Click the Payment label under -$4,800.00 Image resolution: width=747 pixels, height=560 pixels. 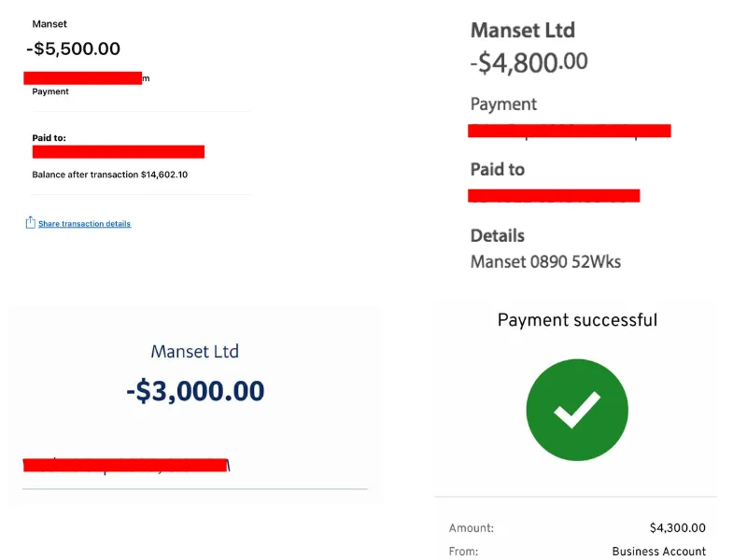click(503, 104)
